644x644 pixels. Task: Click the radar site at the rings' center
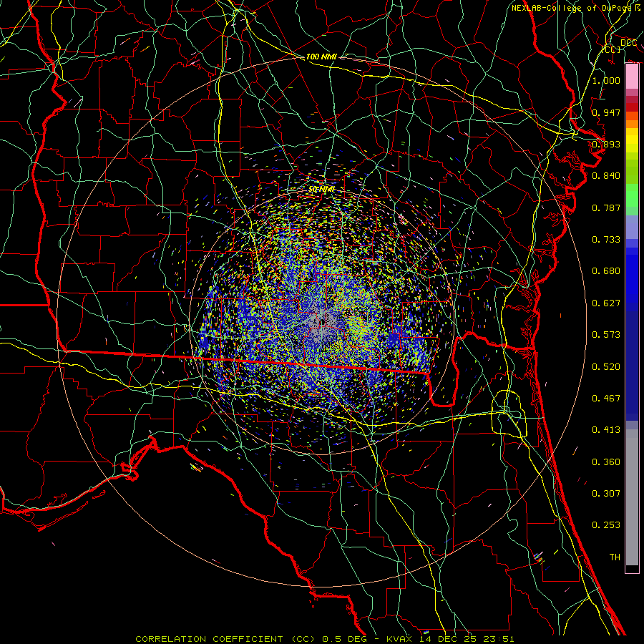point(321,321)
